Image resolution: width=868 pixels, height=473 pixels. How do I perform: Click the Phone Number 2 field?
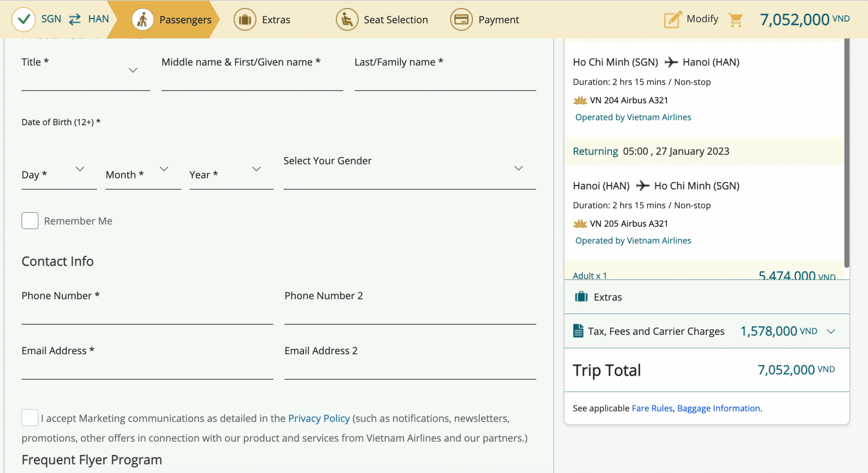click(410, 307)
